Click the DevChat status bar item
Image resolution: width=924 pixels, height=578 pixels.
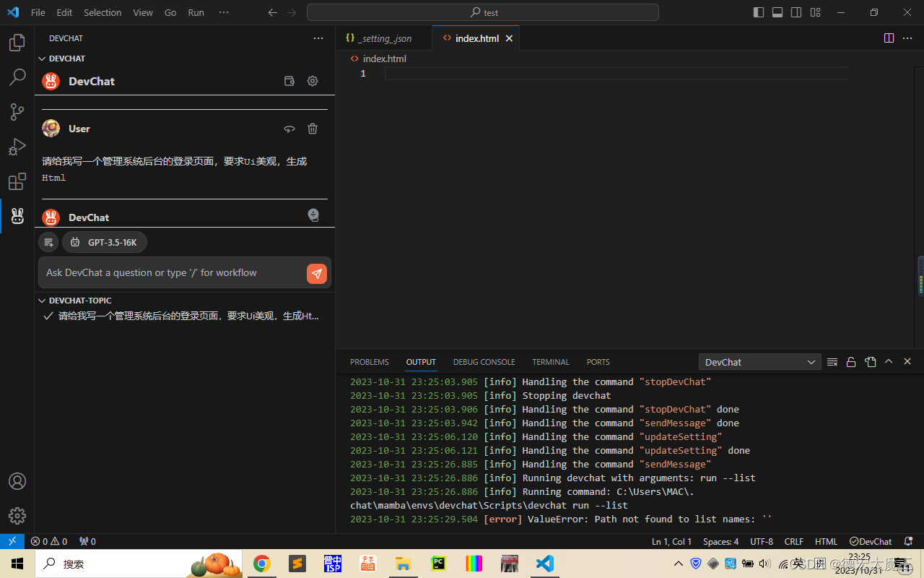871,541
